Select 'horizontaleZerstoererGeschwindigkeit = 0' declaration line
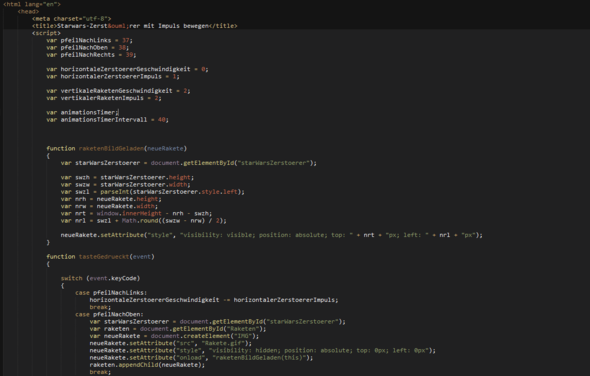Viewport: 590px width, 376px height. (x=127, y=69)
